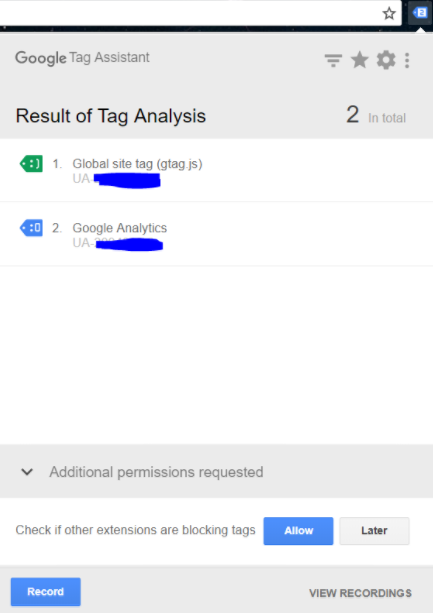Viewport: 433px width, 613px height.
Task: Open VIEW RECORDINGS link
Action: [360, 593]
